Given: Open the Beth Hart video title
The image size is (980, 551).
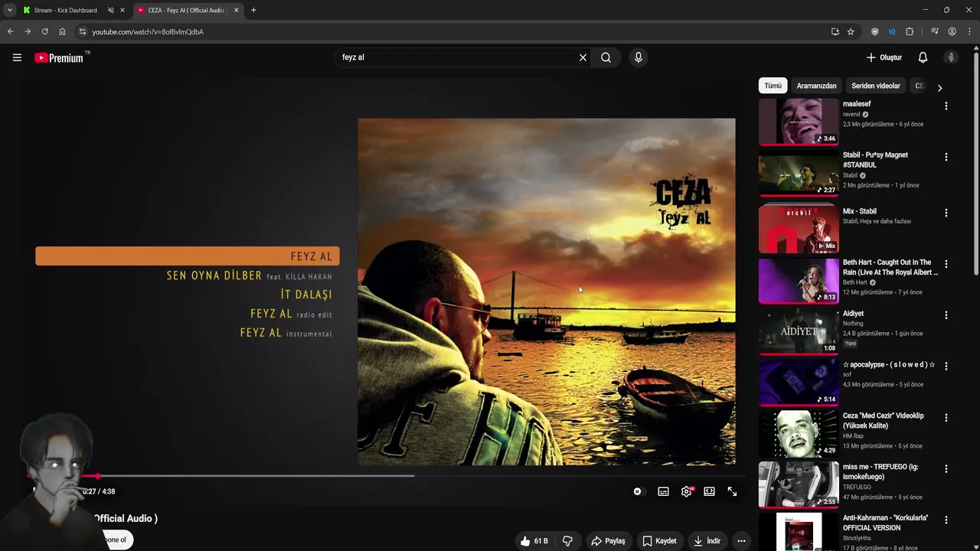Looking at the screenshot, I should coord(890,267).
